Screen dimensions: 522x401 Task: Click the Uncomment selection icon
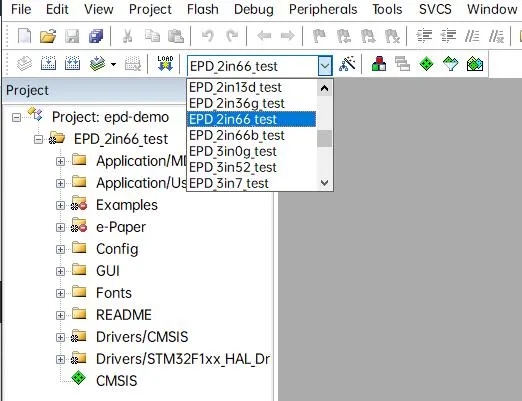496,36
